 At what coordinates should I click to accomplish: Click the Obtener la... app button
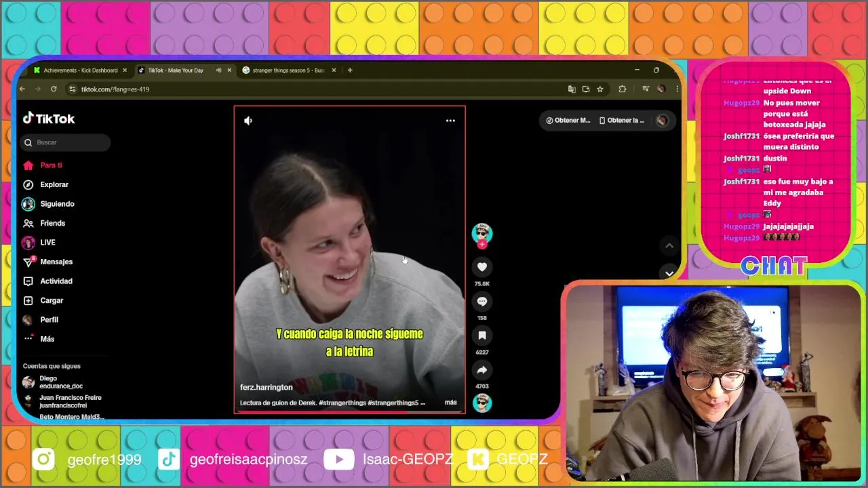pos(622,121)
